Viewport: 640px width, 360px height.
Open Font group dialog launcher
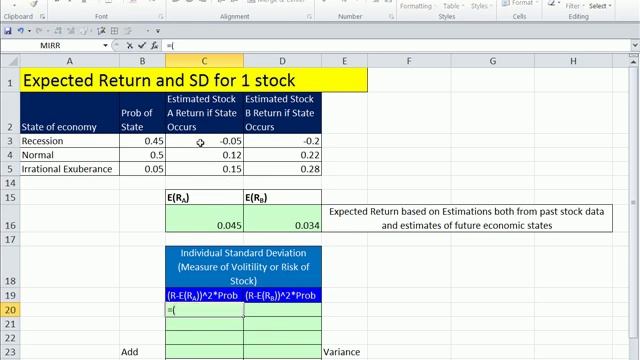coord(160,17)
